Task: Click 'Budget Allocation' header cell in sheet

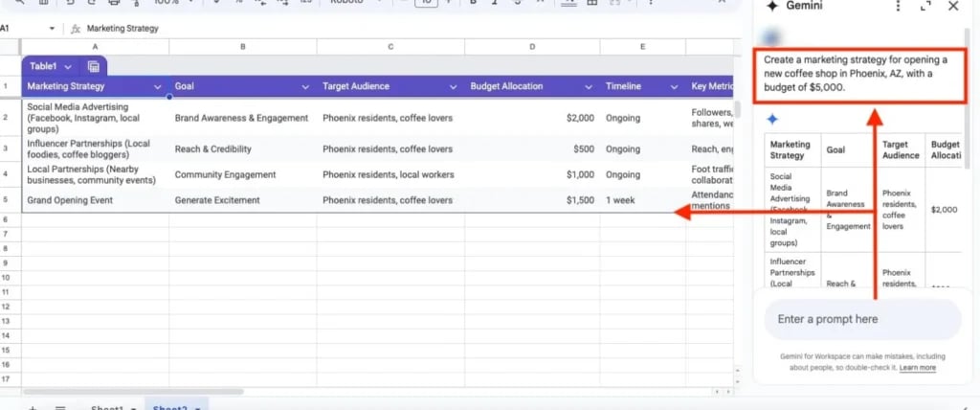Action: pos(532,86)
